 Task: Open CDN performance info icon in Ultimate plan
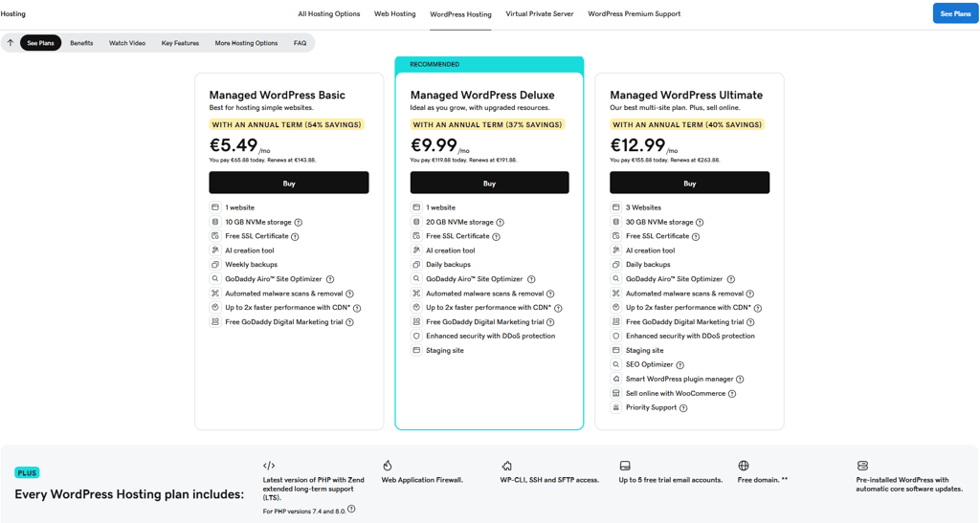(x=758, y=308)
